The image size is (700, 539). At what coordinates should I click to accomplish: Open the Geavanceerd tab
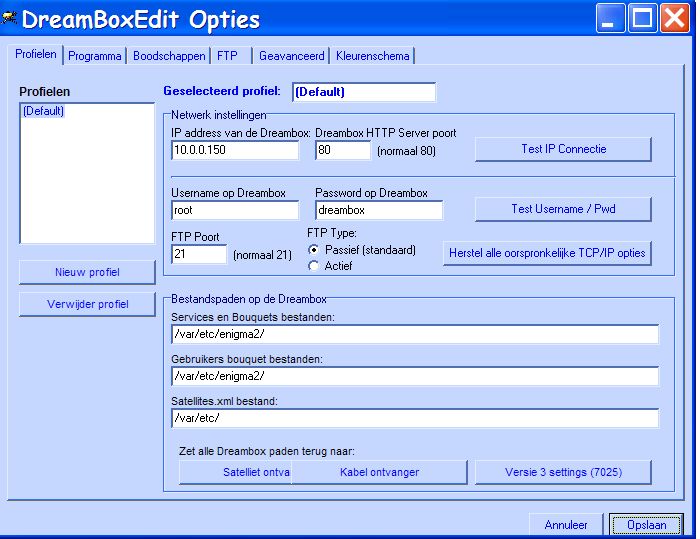(x=292, y=56)
